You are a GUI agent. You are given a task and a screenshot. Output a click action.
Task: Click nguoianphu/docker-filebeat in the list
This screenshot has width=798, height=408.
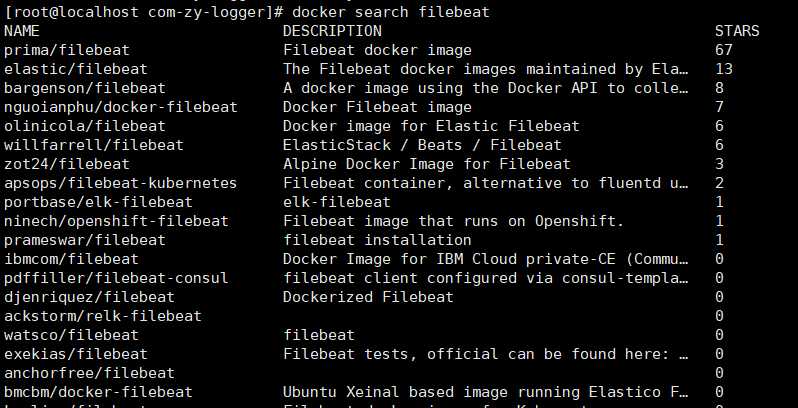coord(121,107)
